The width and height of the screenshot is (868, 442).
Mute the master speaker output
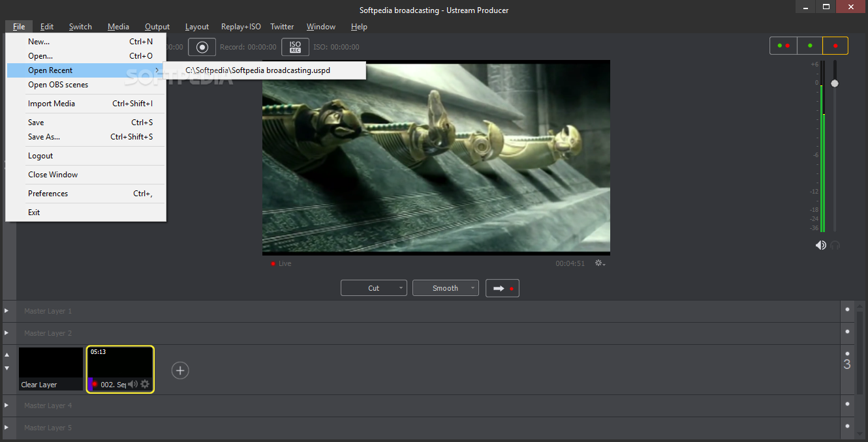click(820, 245)
